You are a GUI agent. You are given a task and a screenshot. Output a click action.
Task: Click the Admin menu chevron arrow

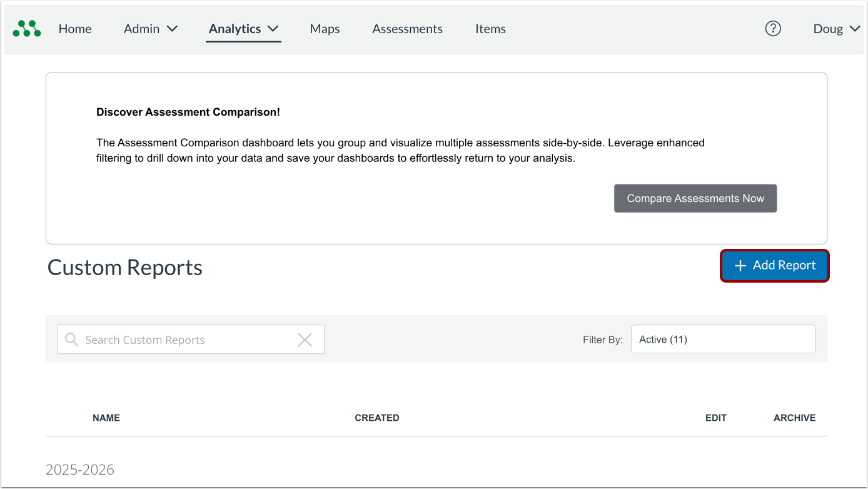point(173,28)
